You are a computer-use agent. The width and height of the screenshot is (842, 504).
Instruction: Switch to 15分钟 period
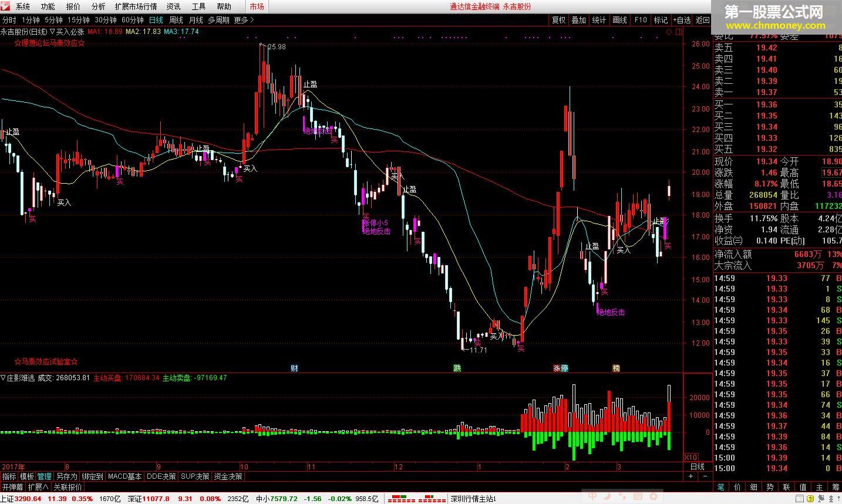pos(79,19)
